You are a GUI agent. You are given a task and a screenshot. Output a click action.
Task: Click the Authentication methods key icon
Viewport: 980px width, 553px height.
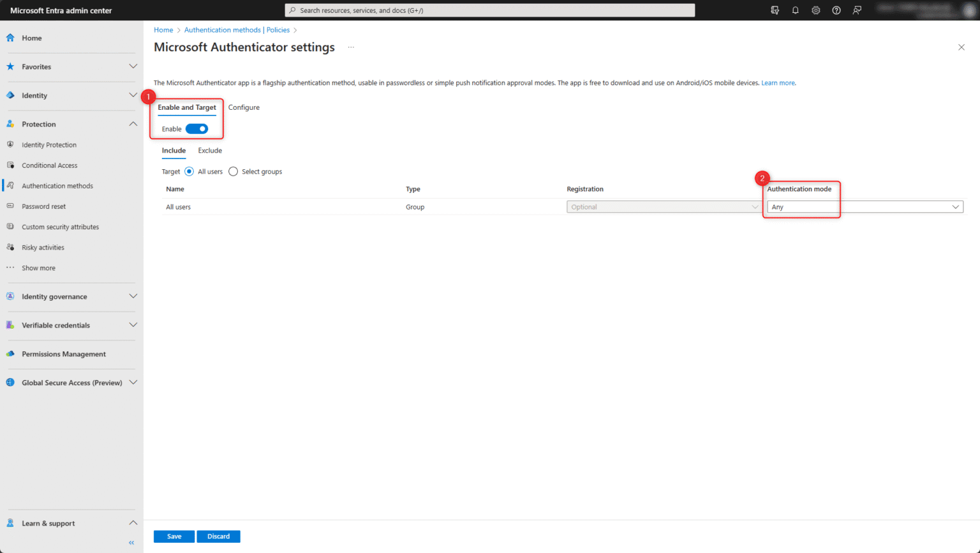coord(11,185)
